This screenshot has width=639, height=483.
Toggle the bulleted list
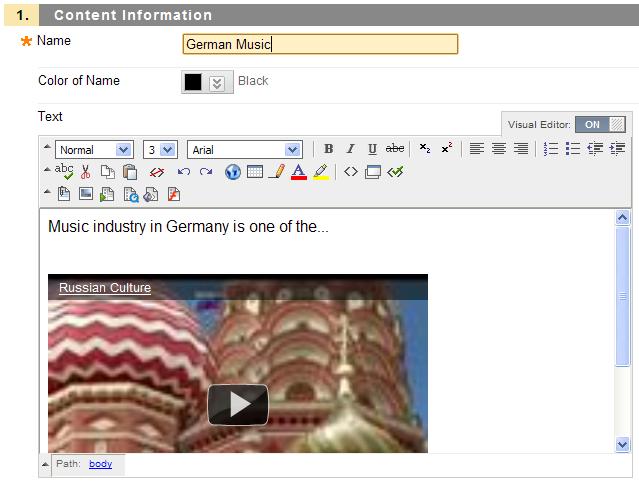573,149
